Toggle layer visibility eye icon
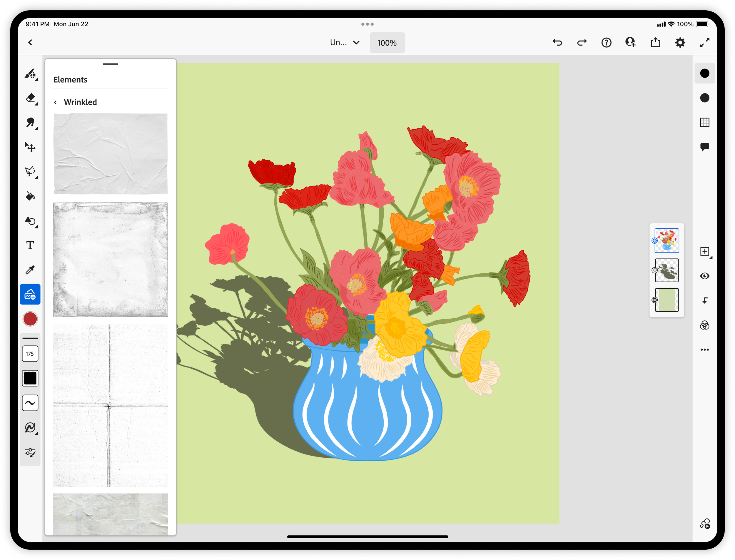Viewport: 735px width, 560px height. (x=704, y=276)
